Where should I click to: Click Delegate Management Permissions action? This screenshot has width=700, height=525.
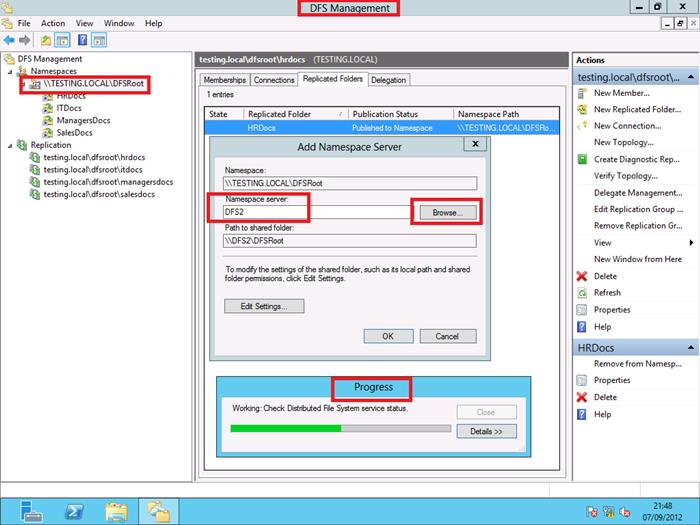(x=638, y=193)
